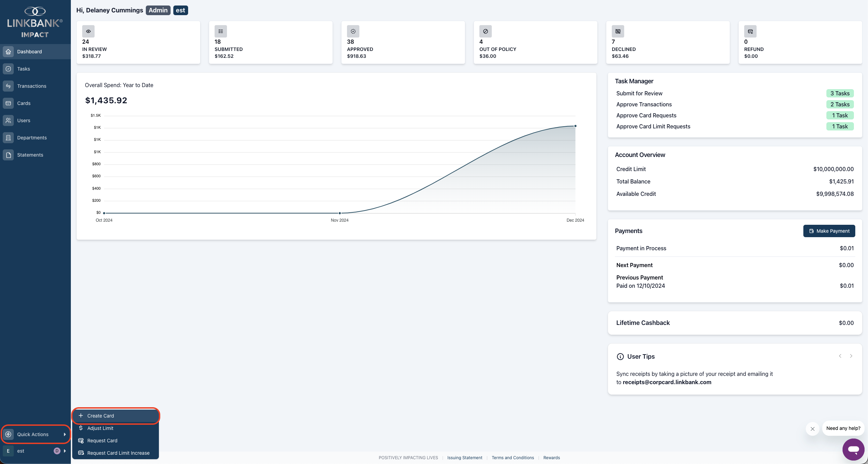
Task: Click the Dec 2024 data point on chart
Action: tap(575, 126)
